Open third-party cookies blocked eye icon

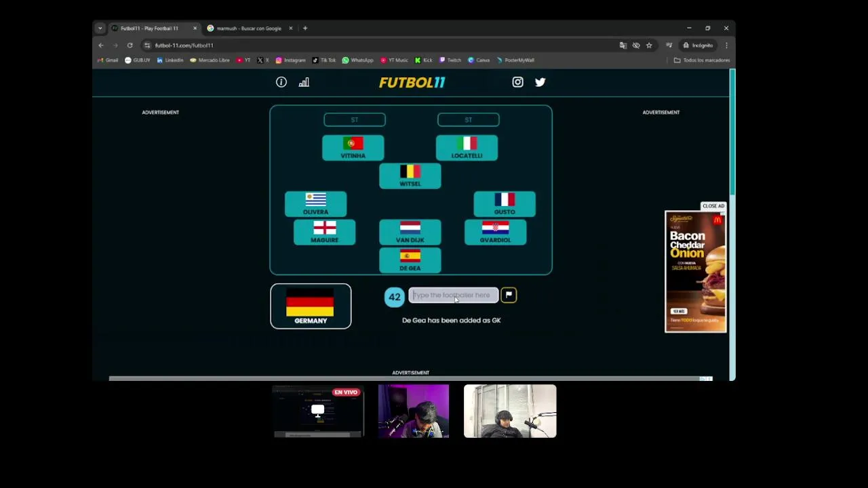(x=636, y=45)
